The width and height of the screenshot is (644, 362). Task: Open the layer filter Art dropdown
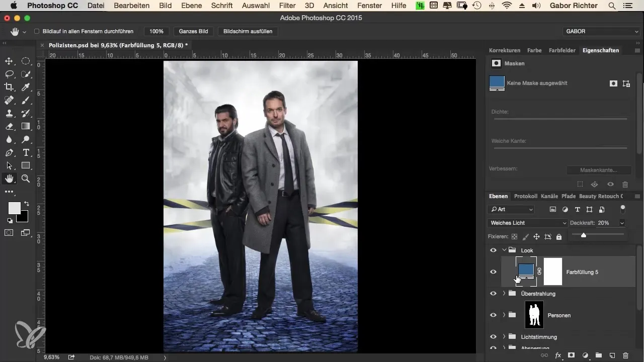[511, 209]
